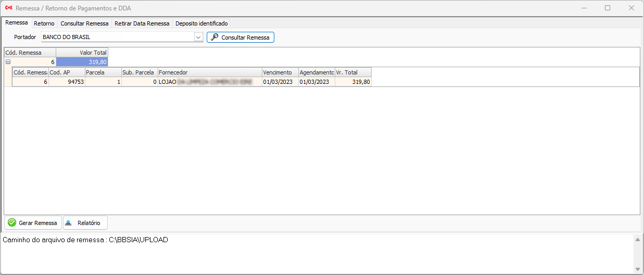The height and width of the screenshot is (275, 644).
Task: Select the Deposito identificado tab
Action: (x=201, y=23)
